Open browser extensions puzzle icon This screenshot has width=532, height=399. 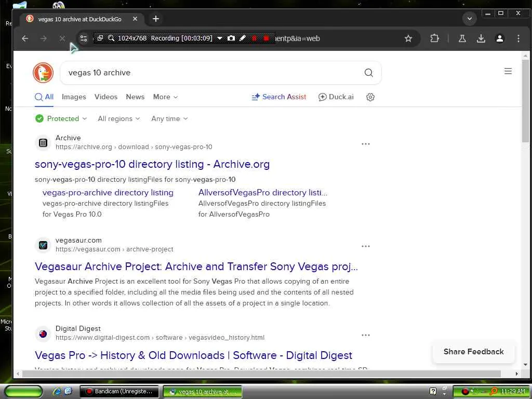tap(434, 38)
